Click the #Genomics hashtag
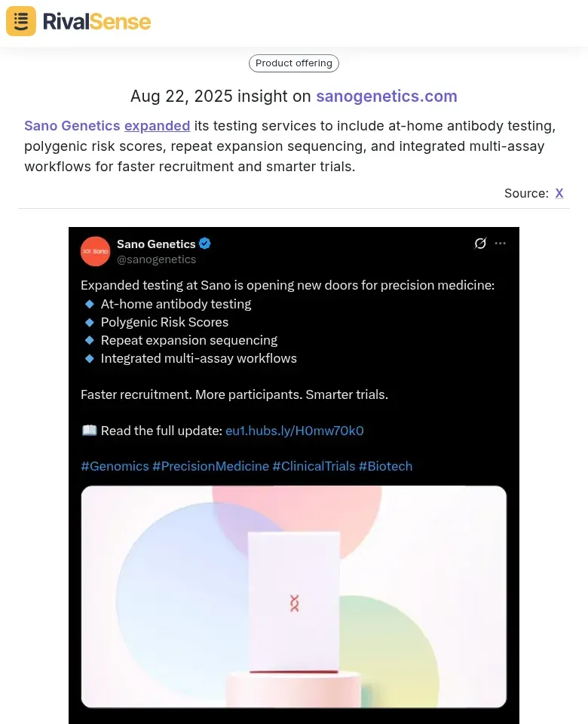This screenshot has height=724, width=588. pos(115,466)
